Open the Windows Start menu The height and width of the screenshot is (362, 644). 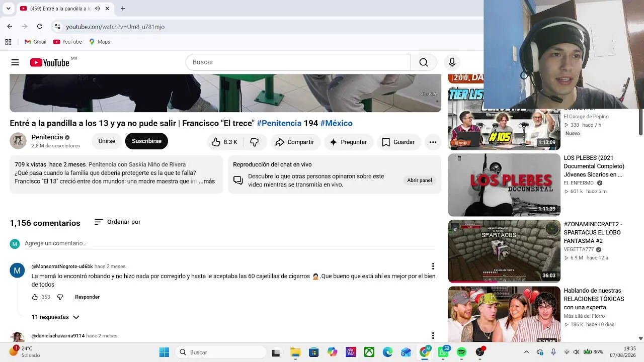point(165,352)
